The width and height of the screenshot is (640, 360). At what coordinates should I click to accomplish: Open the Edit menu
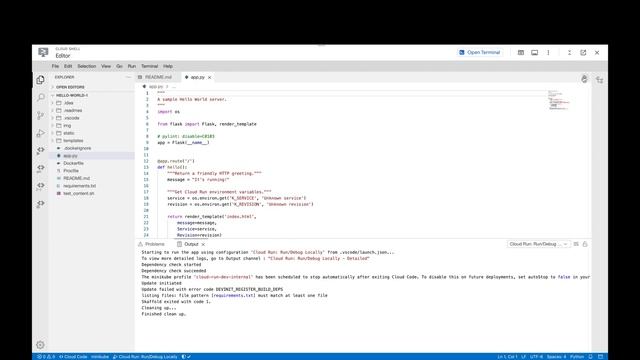[68, 66]
